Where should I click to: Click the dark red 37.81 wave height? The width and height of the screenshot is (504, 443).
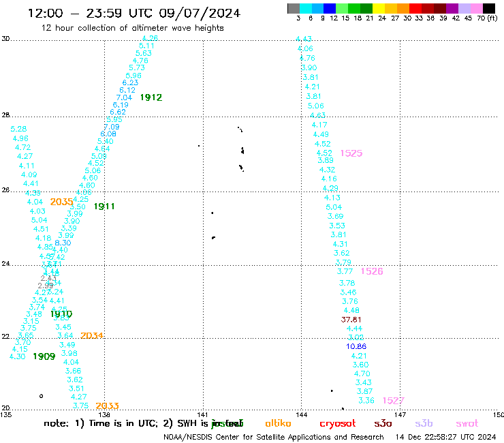coord(351,320)
